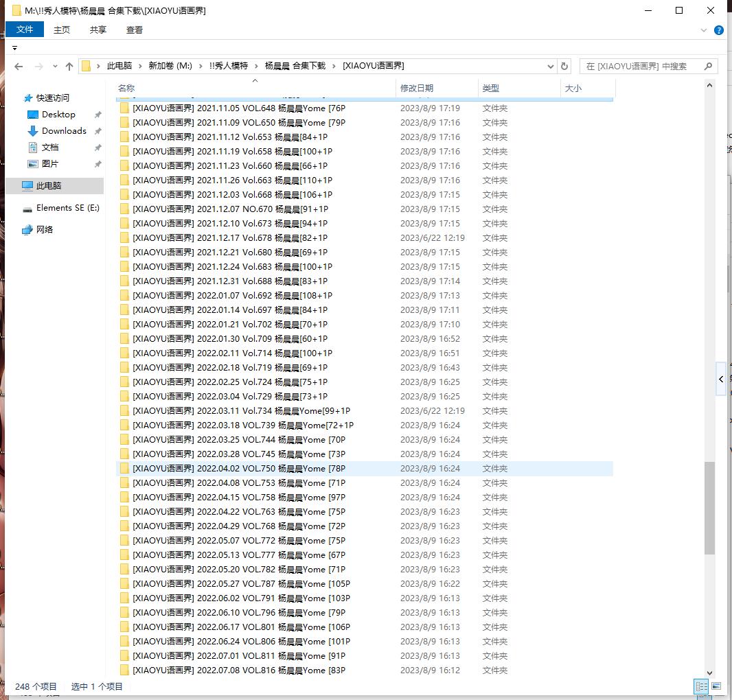Open 文档 in quick access
The height and width of the screenshot is (700, 732).
point(50,148)
